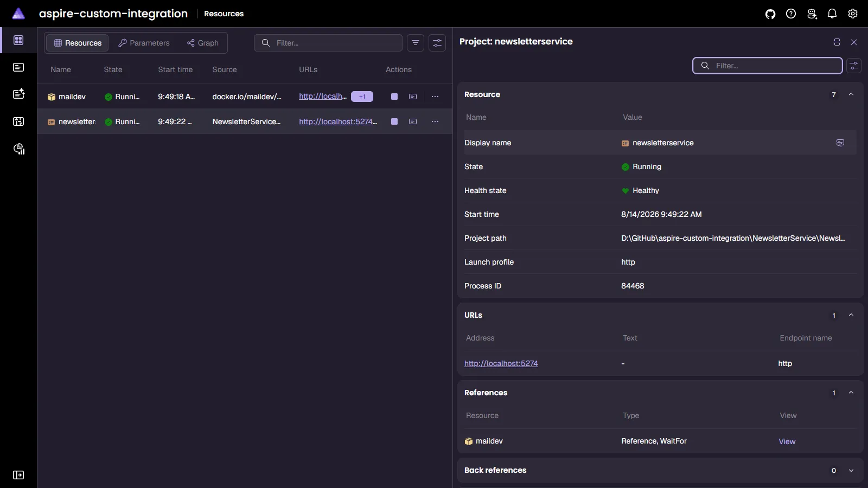The height and width of the screenshot is (488, 868).
Task: Click Healthy health state value
Action: pyautogui.click(x=646, y=190)
